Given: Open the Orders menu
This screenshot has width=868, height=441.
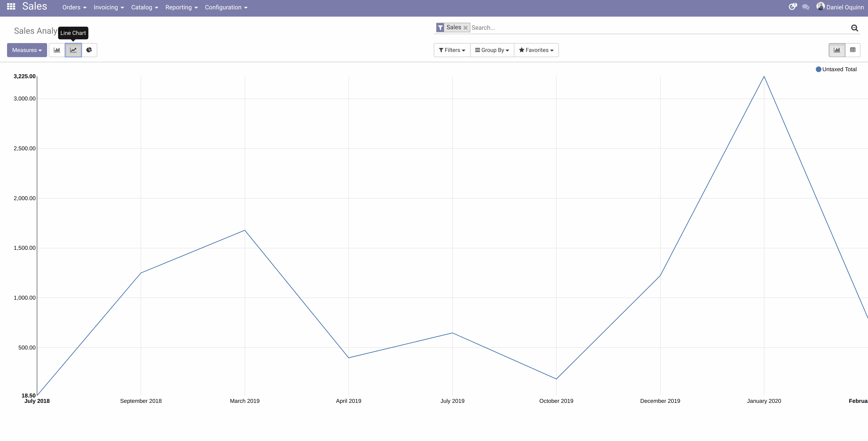Looking at the screenshot, I should [x=74, y=7].
